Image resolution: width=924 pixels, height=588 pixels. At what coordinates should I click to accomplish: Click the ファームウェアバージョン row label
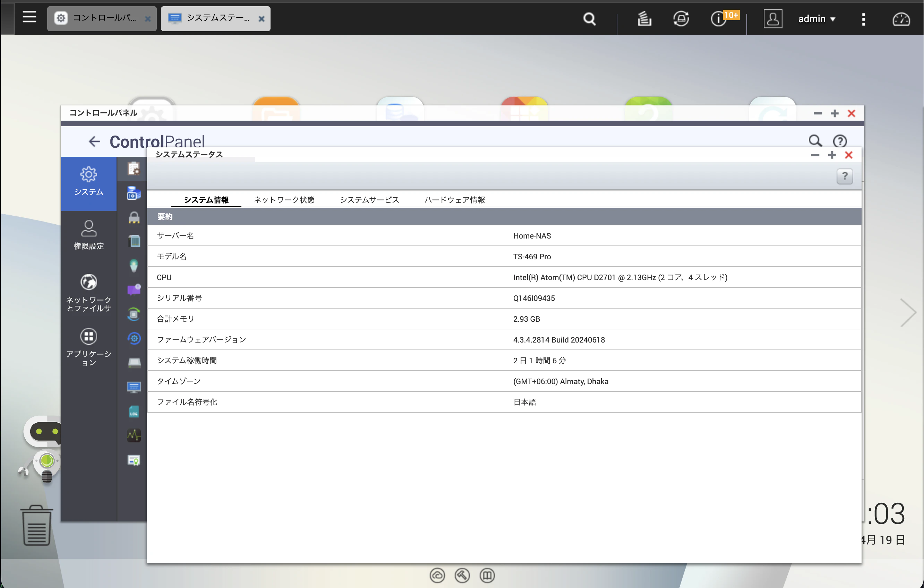(x=202, y=340)
